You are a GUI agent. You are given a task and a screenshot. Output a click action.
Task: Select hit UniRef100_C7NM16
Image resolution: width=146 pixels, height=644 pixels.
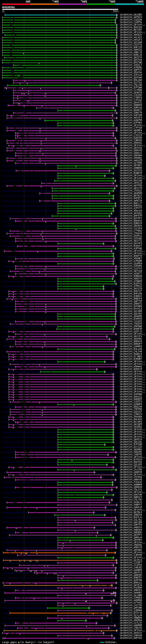(131, 98)
